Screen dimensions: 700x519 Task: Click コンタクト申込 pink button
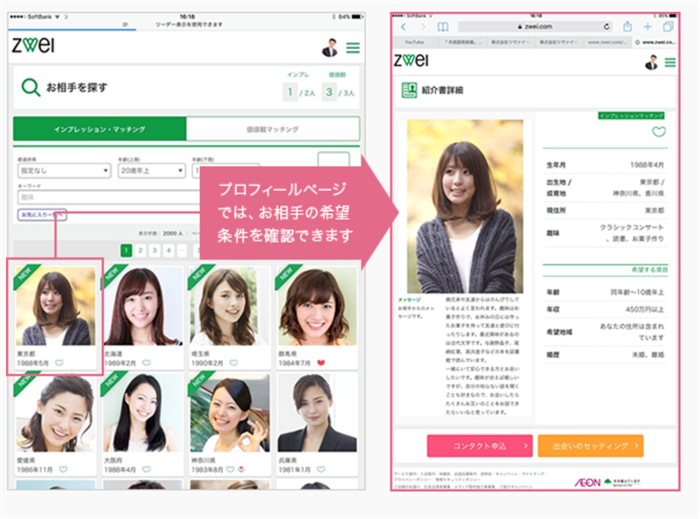tap(479, 446)
